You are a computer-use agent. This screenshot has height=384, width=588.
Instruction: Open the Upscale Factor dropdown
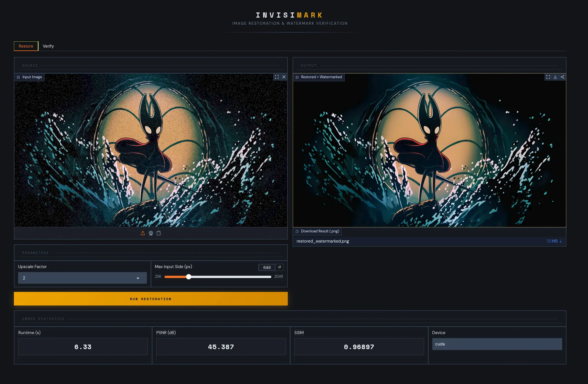(x=83, y=278)
